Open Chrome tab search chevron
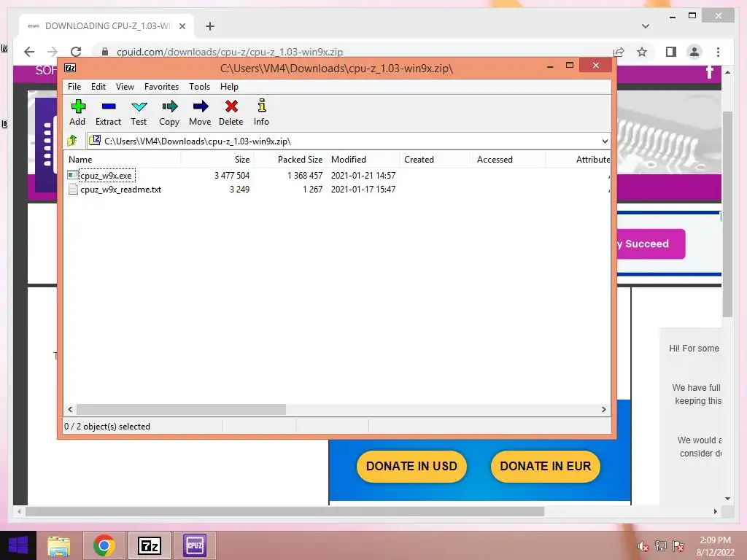Screen dimensions: 747x560 645,26
